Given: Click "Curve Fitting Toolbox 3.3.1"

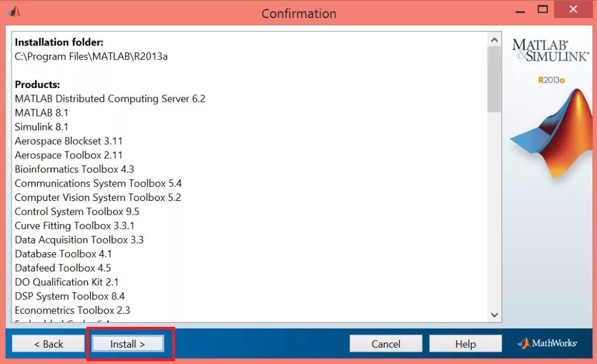Looking at the screenshot, I should pyautogui.click(x=75, y=225).
